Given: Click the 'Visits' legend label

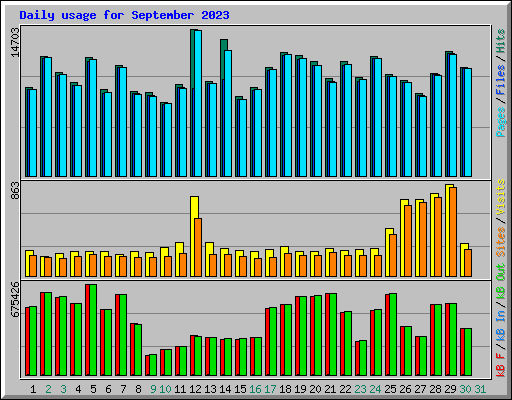Looking at the screenshot, I should [500, 197].
